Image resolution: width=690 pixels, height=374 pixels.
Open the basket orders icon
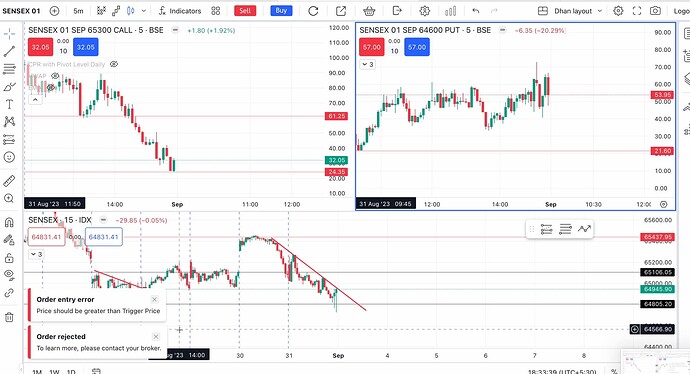point(369,11)
